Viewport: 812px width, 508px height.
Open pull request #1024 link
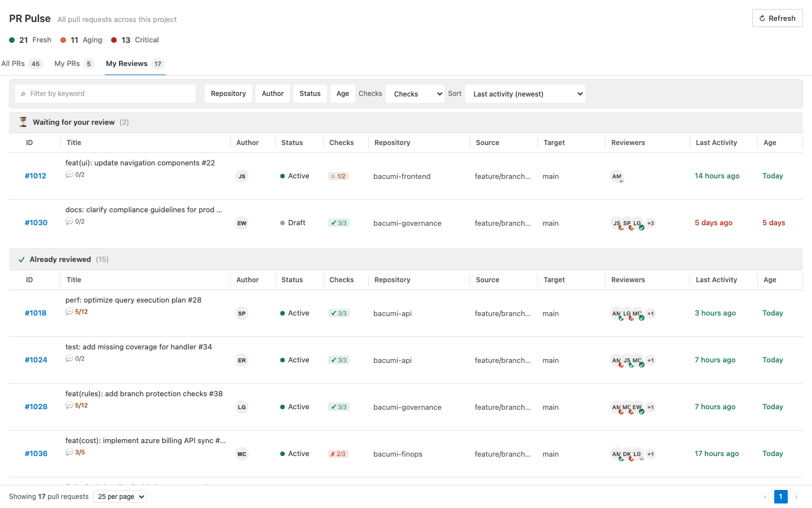36,360
